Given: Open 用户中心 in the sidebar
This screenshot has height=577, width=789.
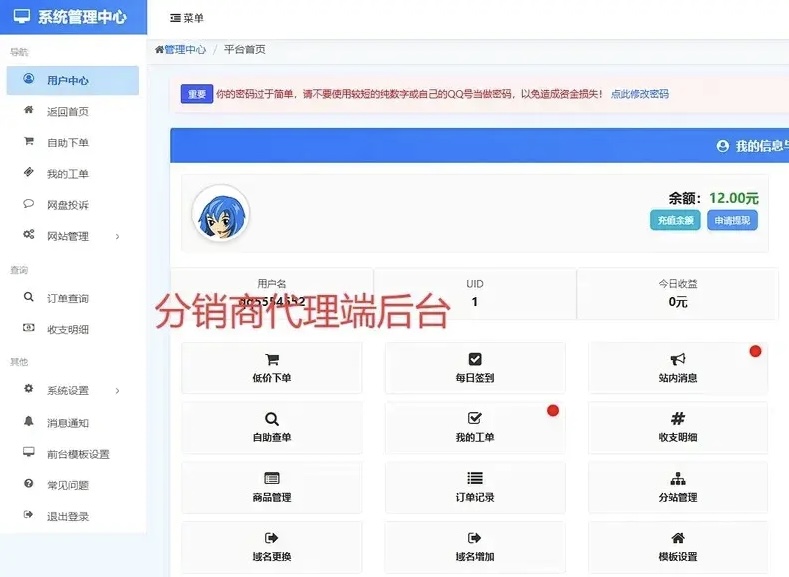Looking at the screenshot, I should point(73,80).
